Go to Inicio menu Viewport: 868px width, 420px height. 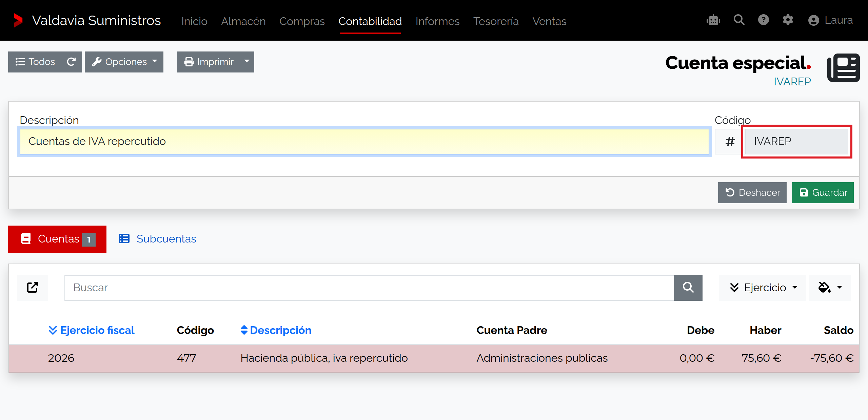click(194, 21)
